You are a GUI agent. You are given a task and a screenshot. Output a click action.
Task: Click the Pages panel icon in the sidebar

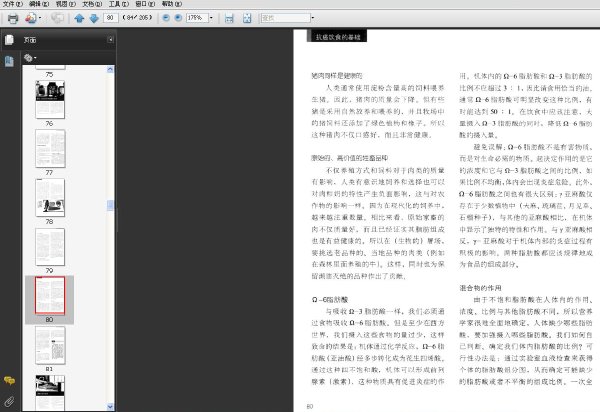tap(9, 39)
